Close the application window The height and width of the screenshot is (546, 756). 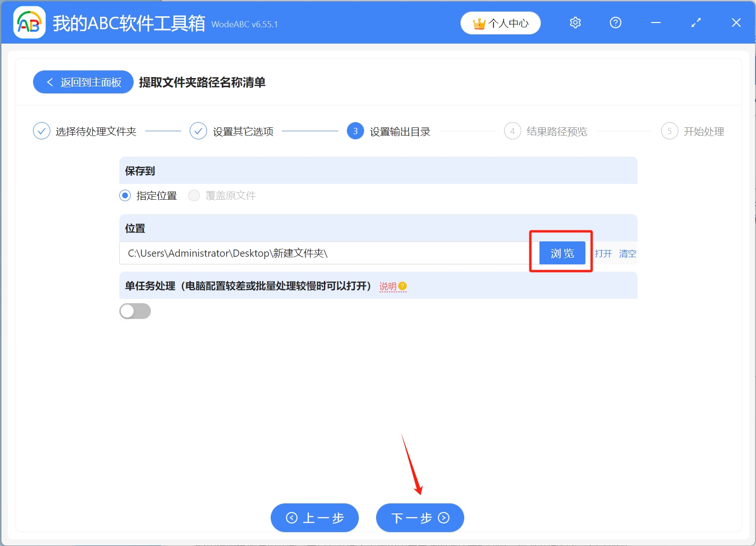(x=736, y=23)
